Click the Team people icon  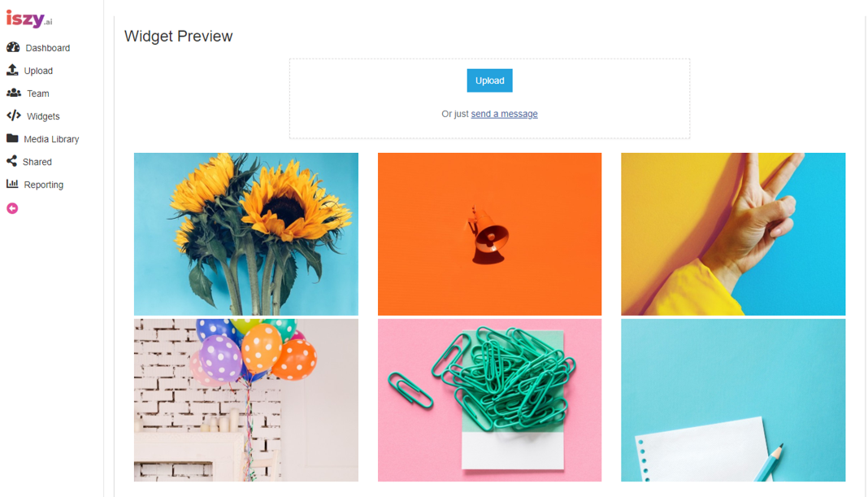pos(14,93)
